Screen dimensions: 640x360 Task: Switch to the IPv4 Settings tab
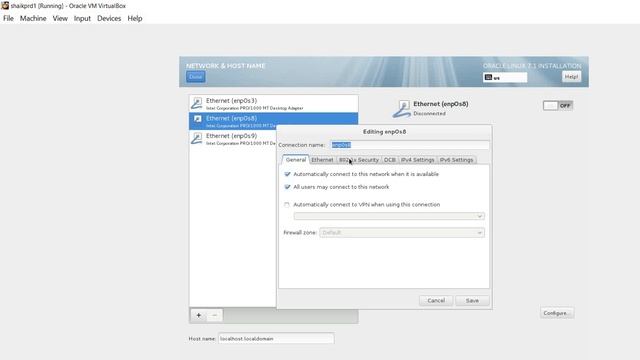(x=418, y=160)
